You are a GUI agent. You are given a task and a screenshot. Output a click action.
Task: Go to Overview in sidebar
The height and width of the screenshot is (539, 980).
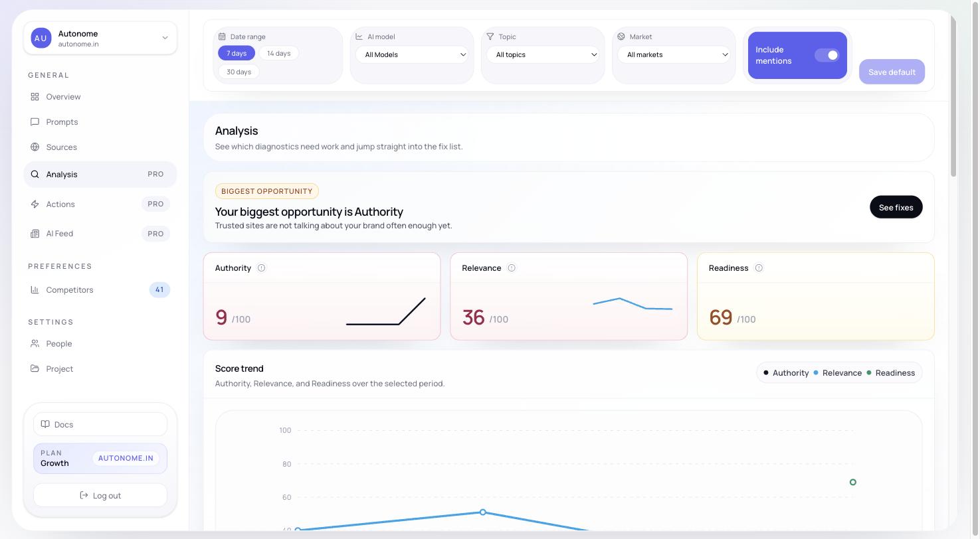[100, 97]
